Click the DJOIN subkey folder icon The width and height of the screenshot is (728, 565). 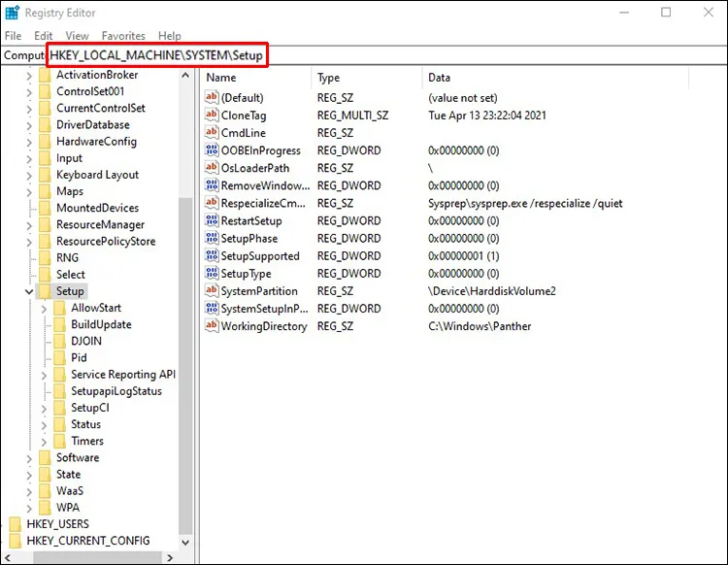[59, 341]
